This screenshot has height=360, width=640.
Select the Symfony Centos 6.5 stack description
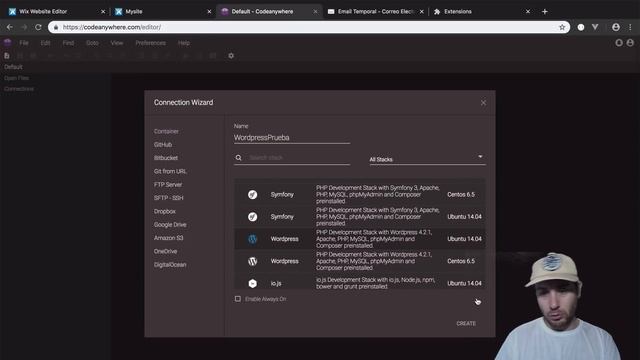pos(378,195)
